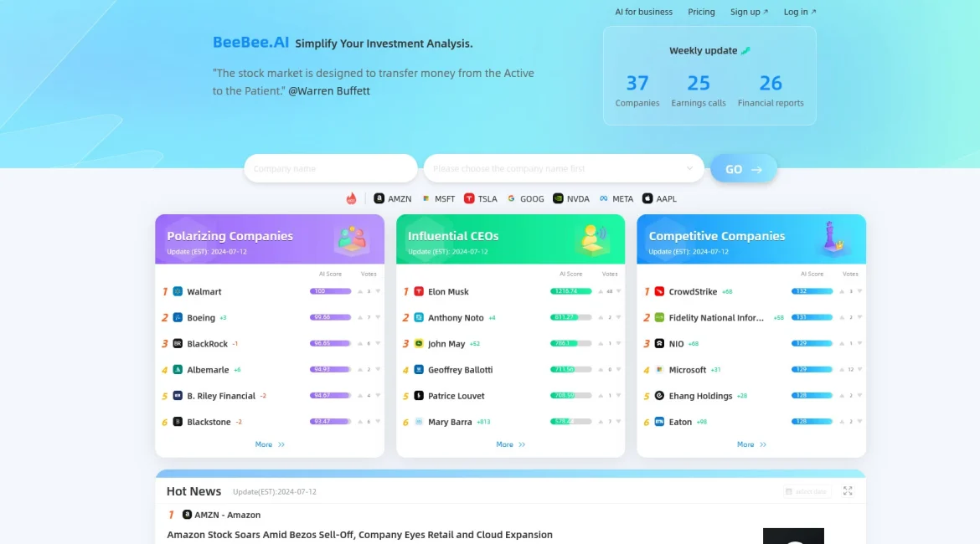The height and width of the screenshot is (544, 980).
Task: Click the Eaton logo icon
Action: coord(659,422)
